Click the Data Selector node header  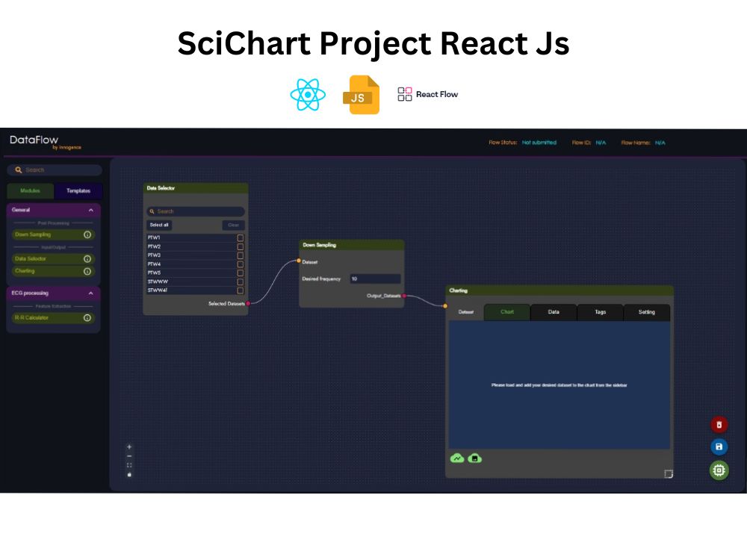tap(196, 188)
